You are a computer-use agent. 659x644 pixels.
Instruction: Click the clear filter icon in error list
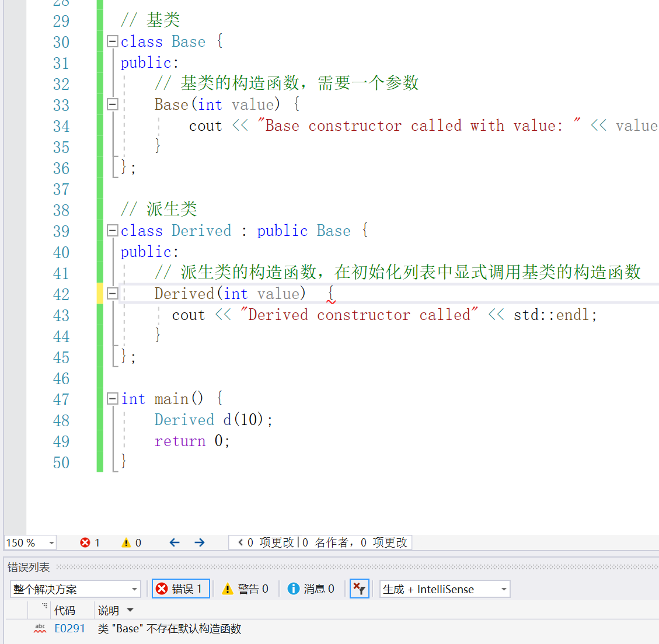pos(360,589)
